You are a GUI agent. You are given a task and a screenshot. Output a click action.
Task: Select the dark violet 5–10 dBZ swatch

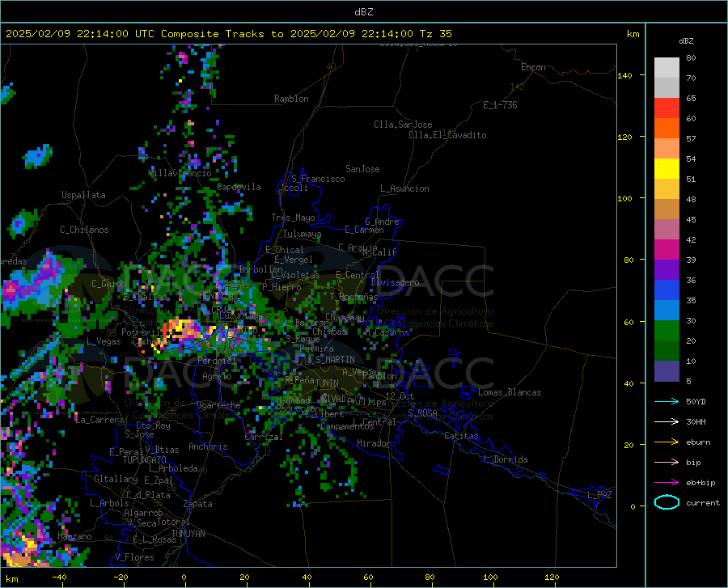[667, 371]
